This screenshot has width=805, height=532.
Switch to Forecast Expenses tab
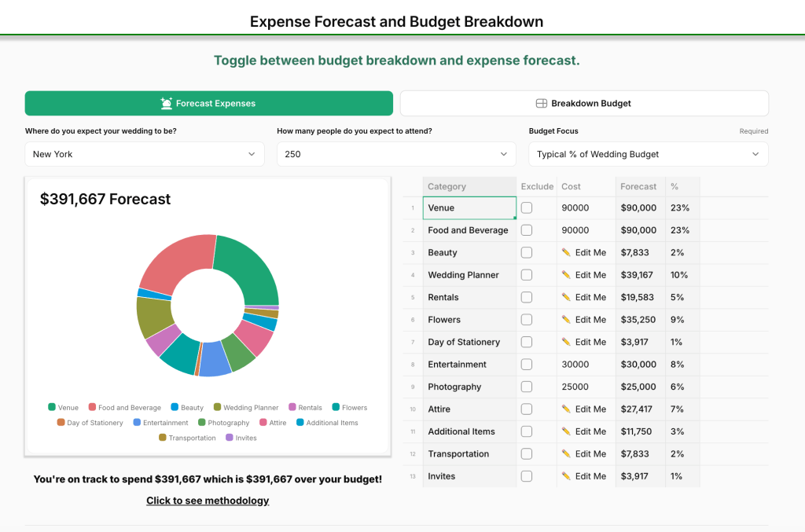pos(208,103)
